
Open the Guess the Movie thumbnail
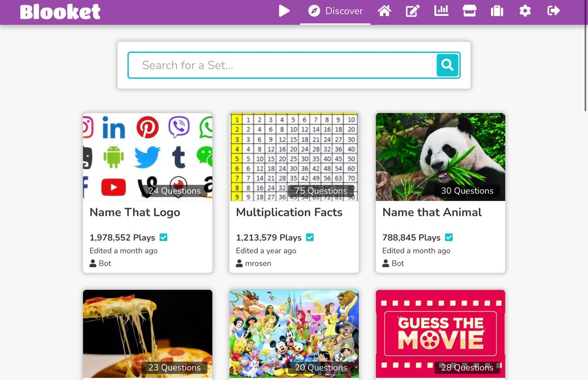point(441,333)
